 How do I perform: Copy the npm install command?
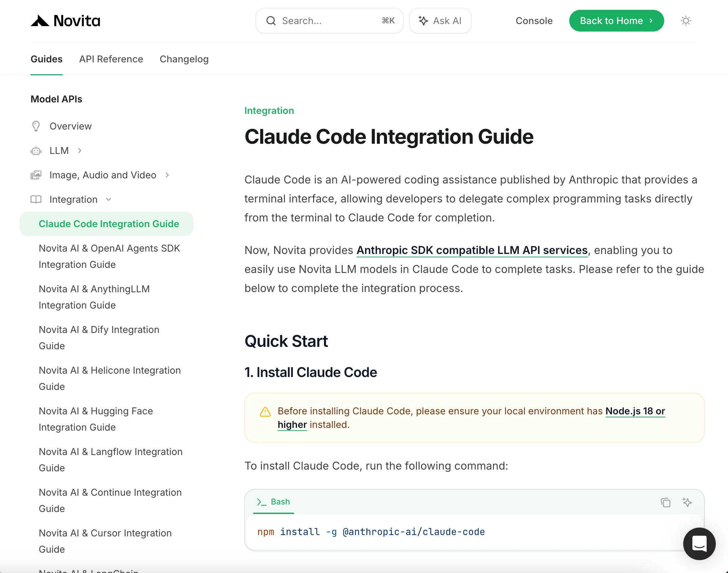pos(666,502)
